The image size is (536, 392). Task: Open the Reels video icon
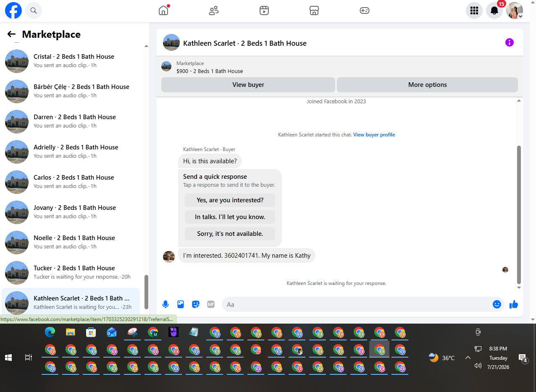tap(264, 10)
